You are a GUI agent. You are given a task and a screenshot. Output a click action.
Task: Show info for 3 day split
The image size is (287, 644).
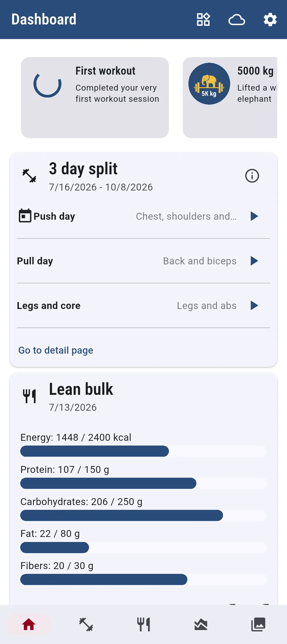tap(252, 176)
